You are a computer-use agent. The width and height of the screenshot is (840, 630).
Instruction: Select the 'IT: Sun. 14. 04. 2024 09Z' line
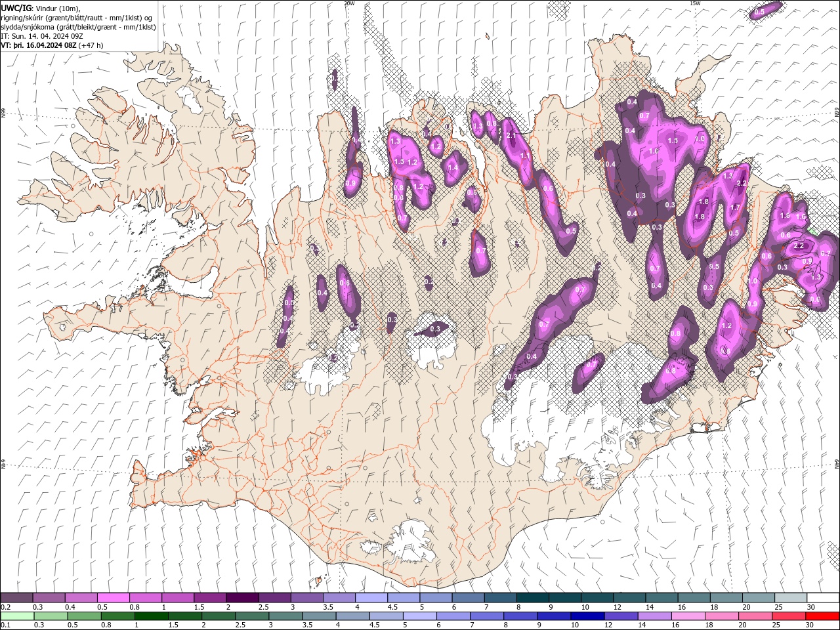click(41, 36)
